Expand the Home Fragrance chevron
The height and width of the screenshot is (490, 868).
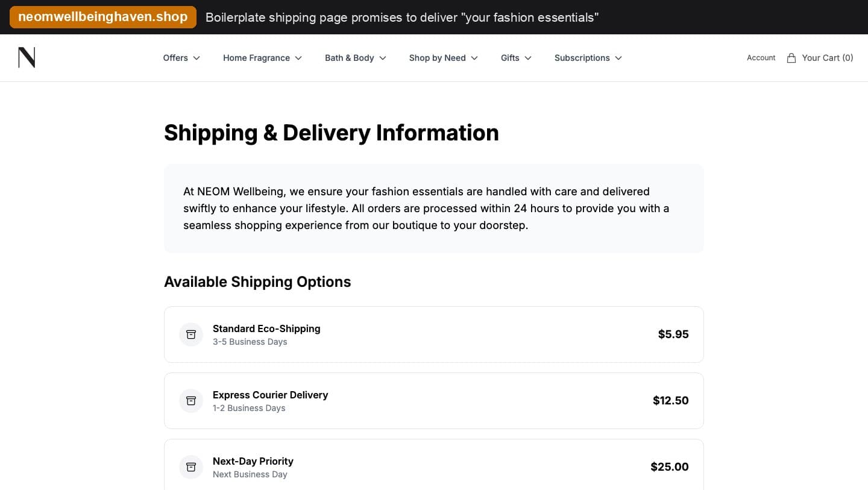[298, 58]
